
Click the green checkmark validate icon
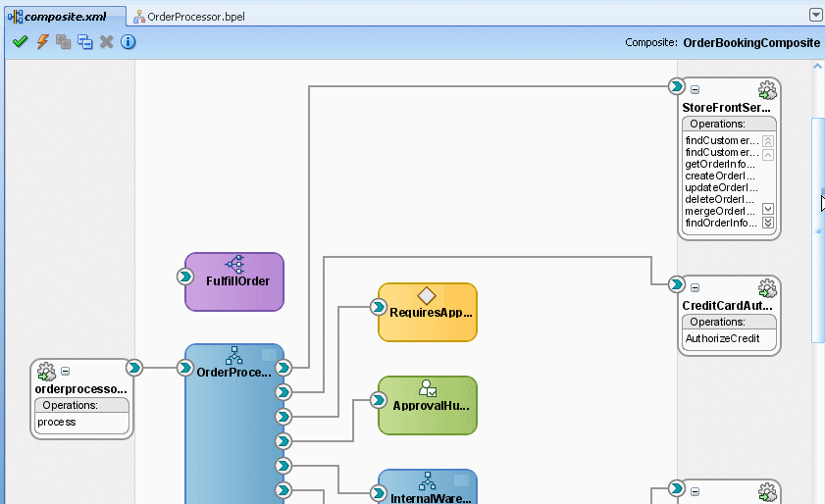(x=20, y=41)
